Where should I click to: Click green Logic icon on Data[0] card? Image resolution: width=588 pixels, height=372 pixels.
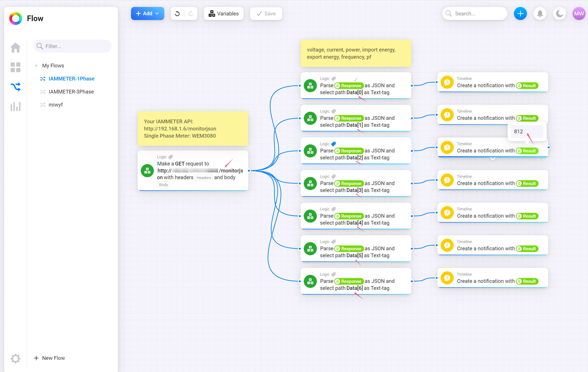click(310, 85)
